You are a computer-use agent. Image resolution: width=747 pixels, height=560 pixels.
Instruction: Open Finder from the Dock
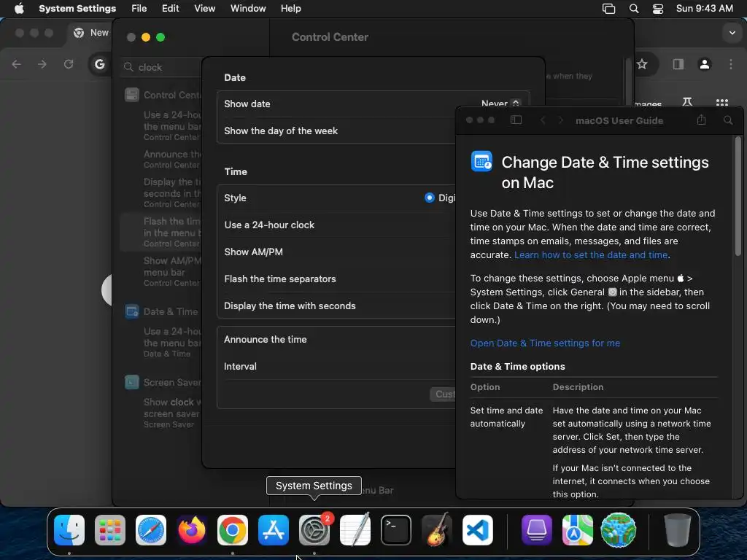tap(69, 530)
